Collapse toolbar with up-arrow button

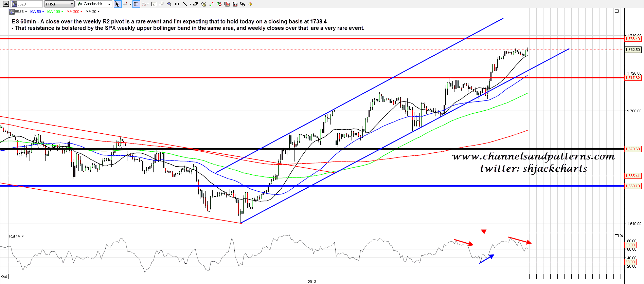pyautogui.click(x=6, y=4)
